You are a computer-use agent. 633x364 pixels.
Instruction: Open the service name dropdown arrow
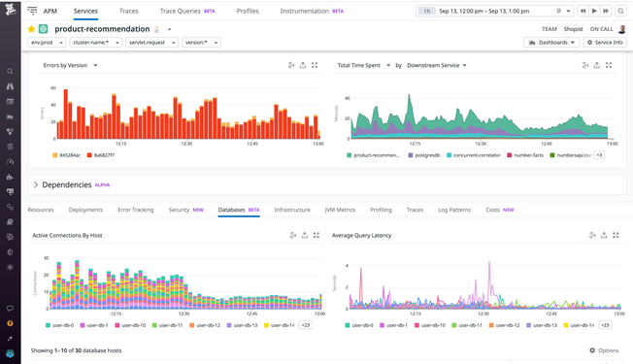pos(170,29)
